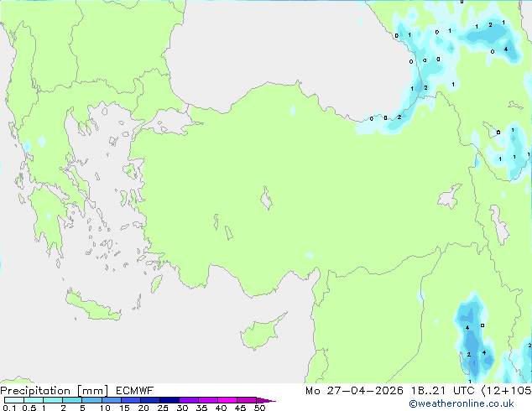
Task: Click the Lake Van outline in eastern Turkey
Action: coord(450,196)
